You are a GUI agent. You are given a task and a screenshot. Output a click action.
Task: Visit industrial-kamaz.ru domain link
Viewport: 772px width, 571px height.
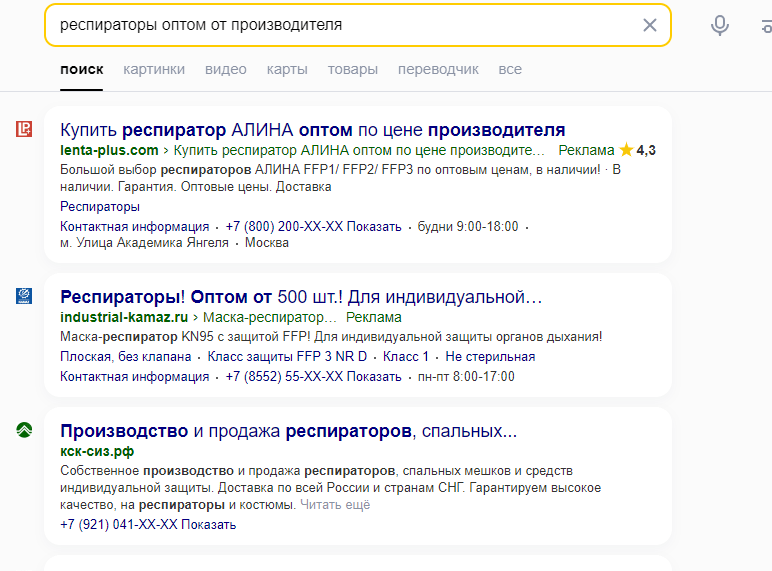click(x=124, y=317)
